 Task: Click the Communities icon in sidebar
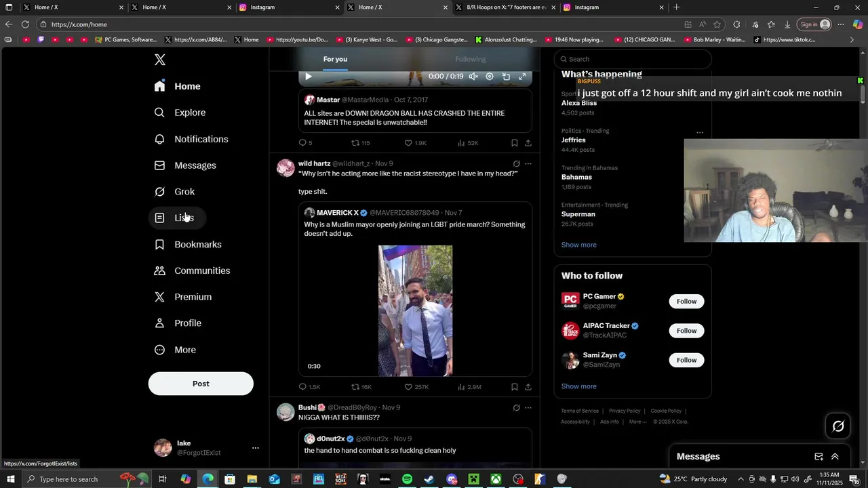click(x=159, y=270)
